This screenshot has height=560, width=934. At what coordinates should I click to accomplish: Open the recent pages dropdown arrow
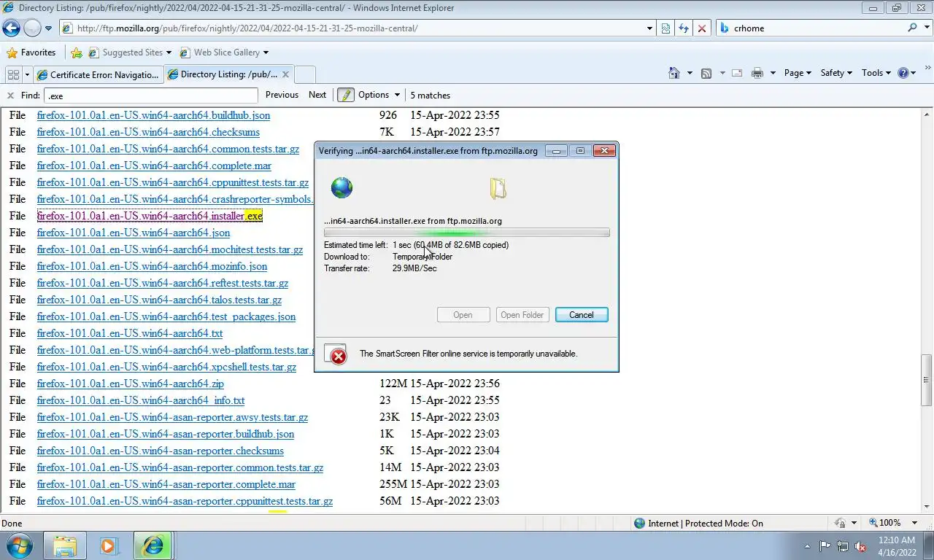48,28
